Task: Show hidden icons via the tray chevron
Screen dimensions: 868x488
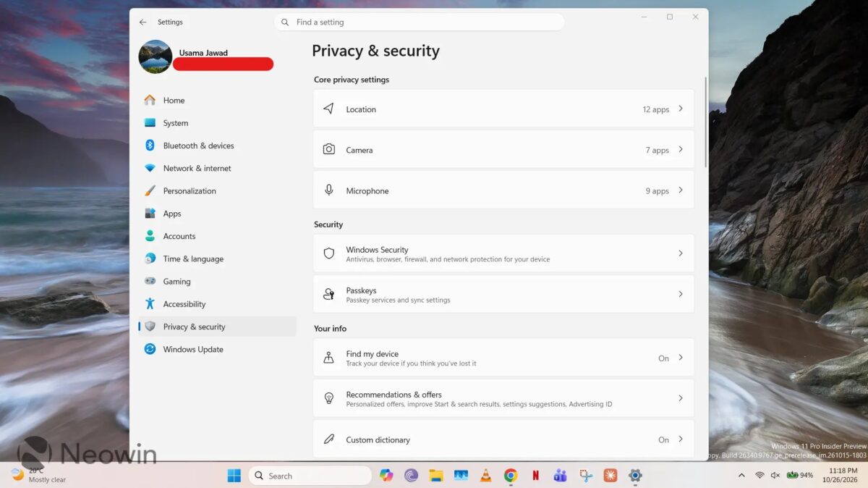Action: [741, 476]
